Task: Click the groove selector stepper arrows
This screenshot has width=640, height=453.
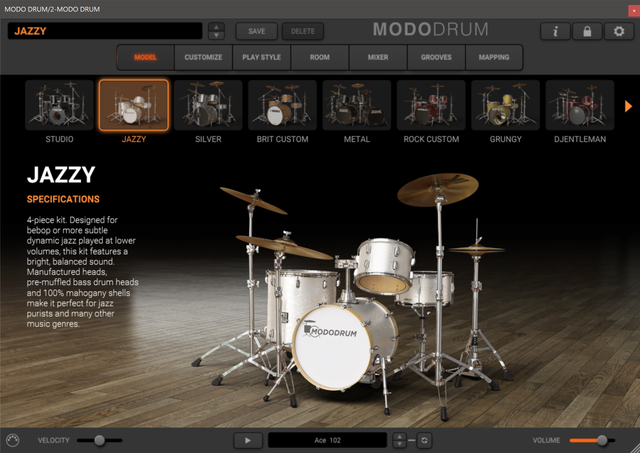Action: click(x=399, y=440)
